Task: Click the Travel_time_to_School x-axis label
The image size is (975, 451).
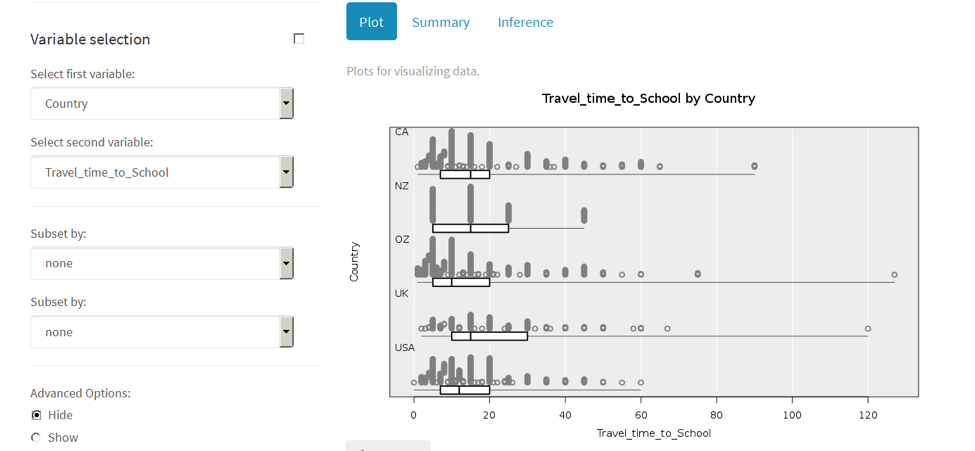Action: [653, 433]
